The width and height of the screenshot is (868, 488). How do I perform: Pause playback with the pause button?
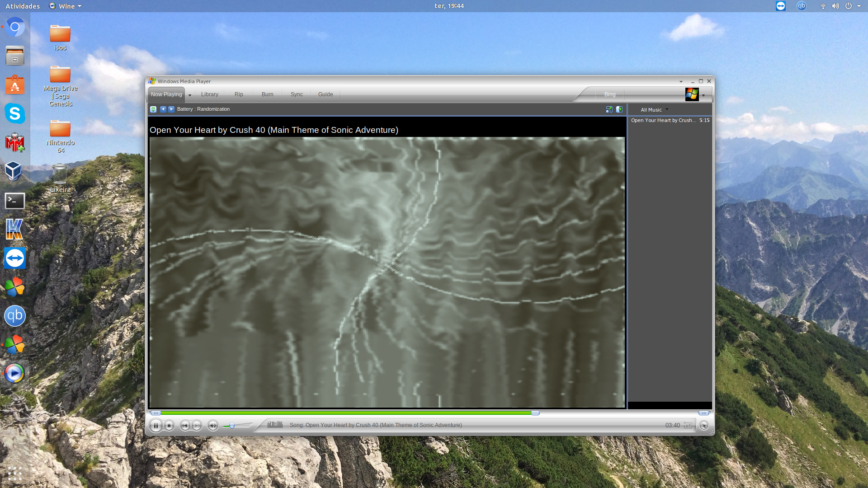pos(156,426)
